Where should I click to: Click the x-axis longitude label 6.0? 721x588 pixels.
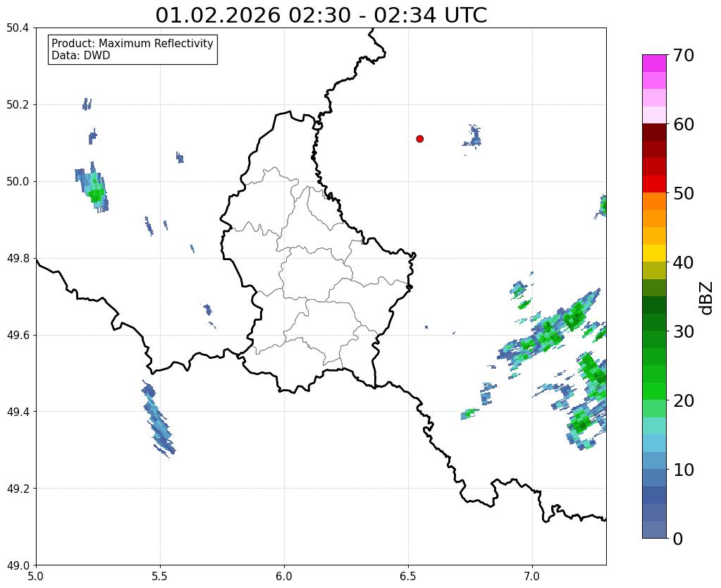[x=284, y=576]
